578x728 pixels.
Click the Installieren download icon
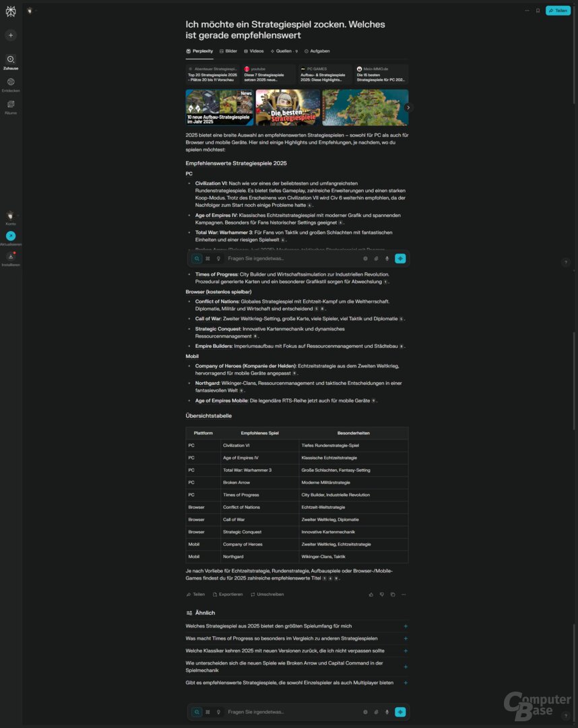[x=11, y=256]
